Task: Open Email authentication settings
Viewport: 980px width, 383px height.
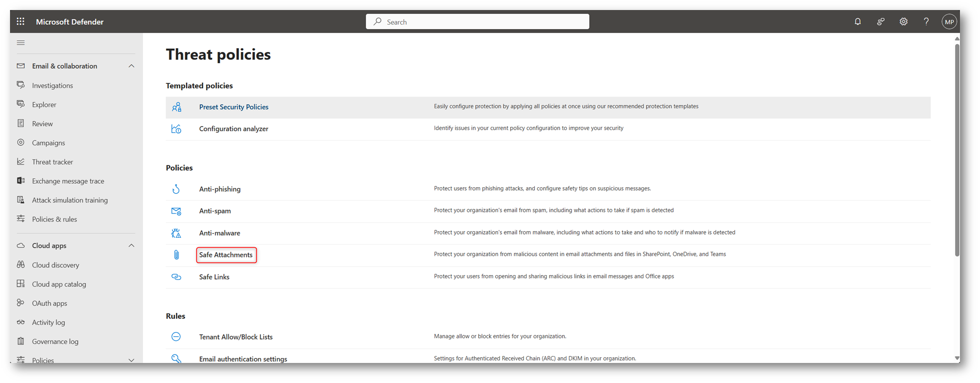Action: 243,359
